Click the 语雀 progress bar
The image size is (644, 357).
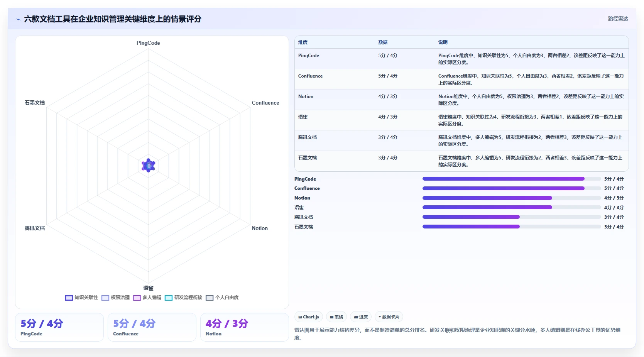512,207
